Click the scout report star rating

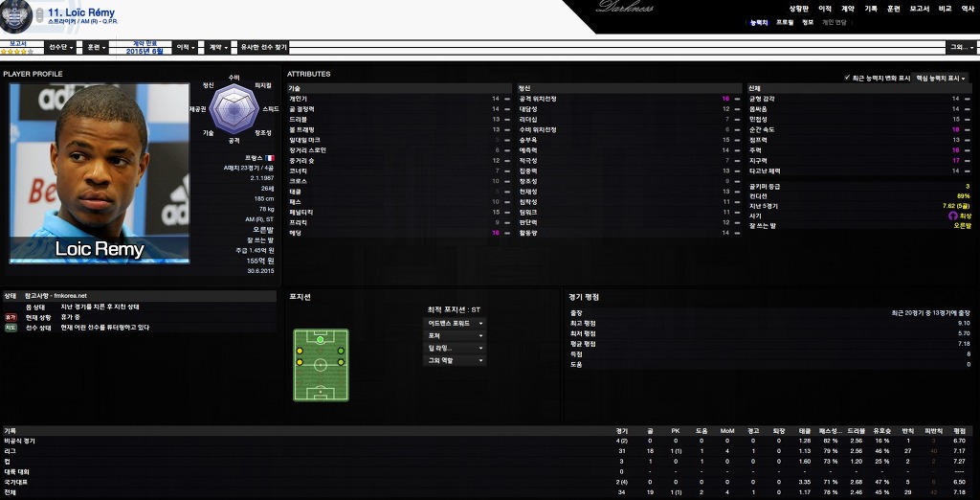pos(17,52)
